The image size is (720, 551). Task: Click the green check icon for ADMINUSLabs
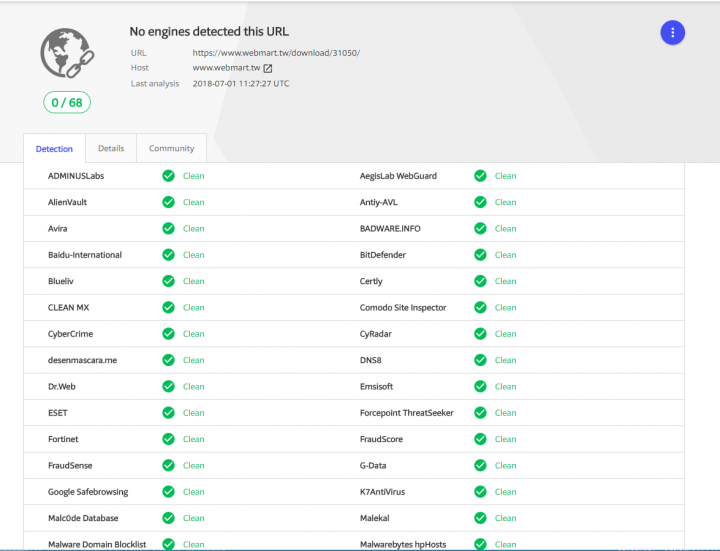(x=169, y=176)
